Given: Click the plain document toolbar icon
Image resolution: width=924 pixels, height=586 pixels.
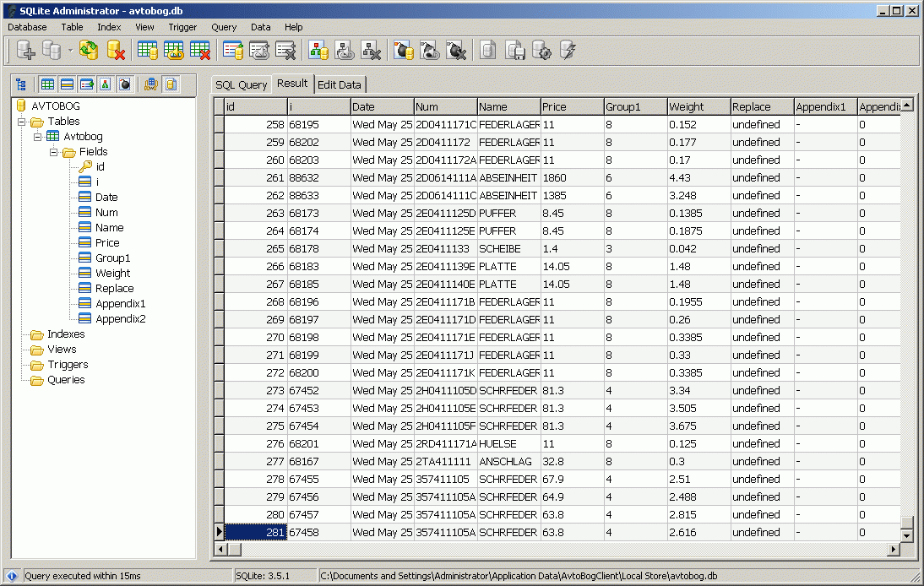Looking at the screenshot, I should point(488,51).
